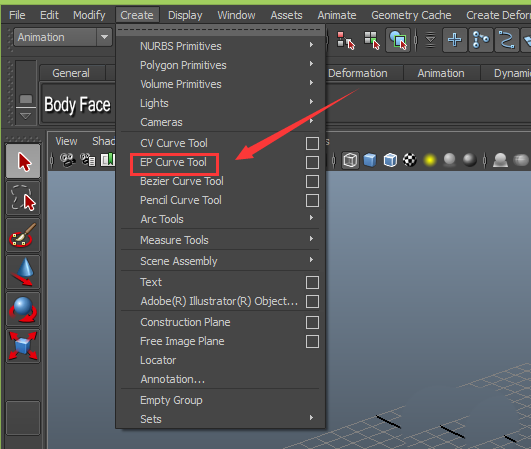Open EP Curve Tool options box
Image resolution: width=531 pixels, height=449 pixels.
(x=312, y=162)
